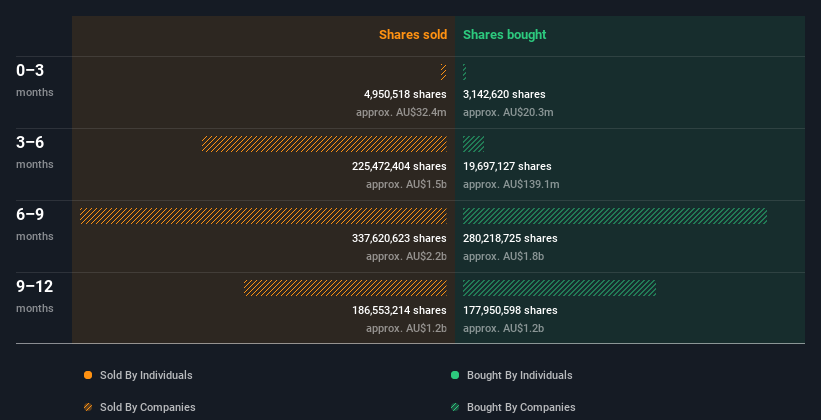
Task: Select the 3,142,620 shares value
Action: [504, 94]
